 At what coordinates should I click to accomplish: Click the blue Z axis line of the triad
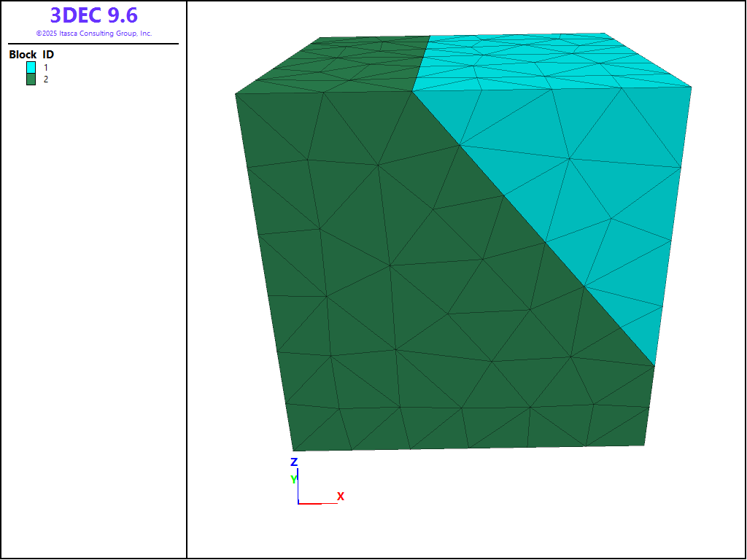click(298, 485)
